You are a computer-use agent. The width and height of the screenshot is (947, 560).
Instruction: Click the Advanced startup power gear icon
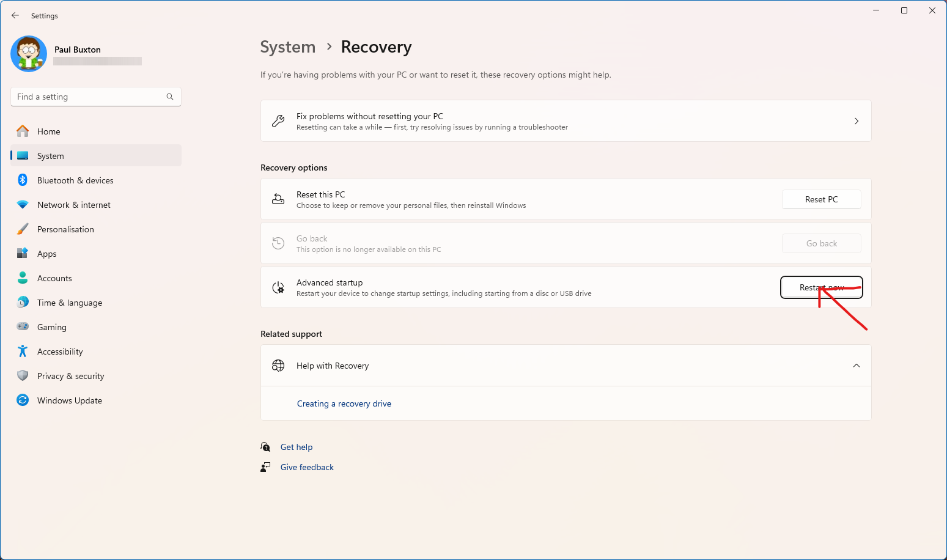(x=278, y=287)
